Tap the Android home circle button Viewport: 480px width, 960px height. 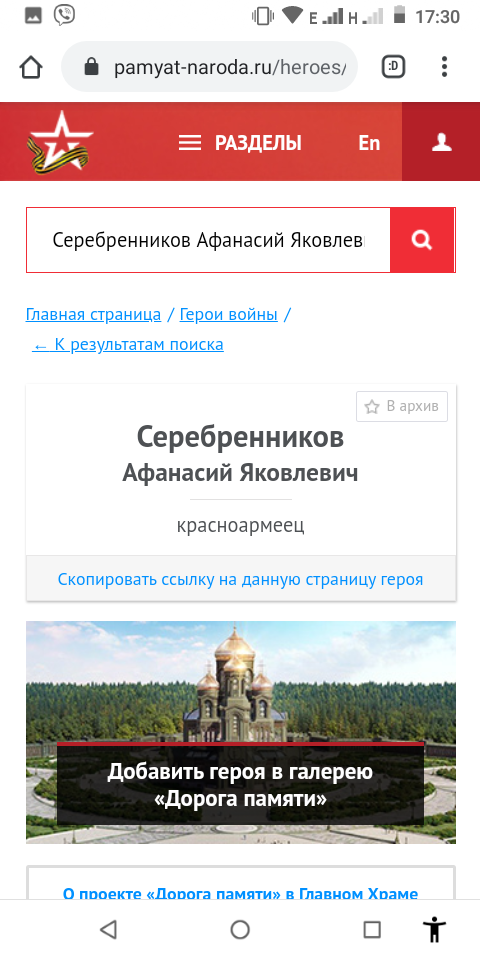pyautogui.click(x=240, y=929)
